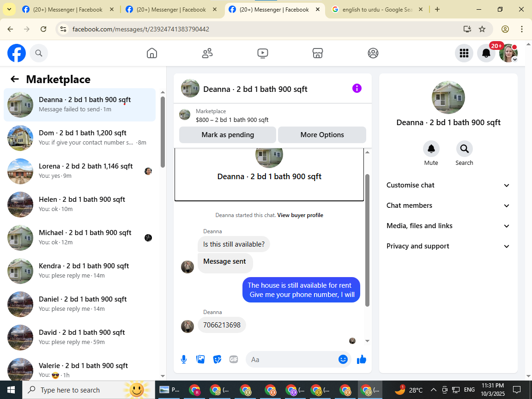The height and width of the screenshot is (399, 532).
Task: Open the Marketplace listing $800 thumbnail
Action: tap(185, 115)
